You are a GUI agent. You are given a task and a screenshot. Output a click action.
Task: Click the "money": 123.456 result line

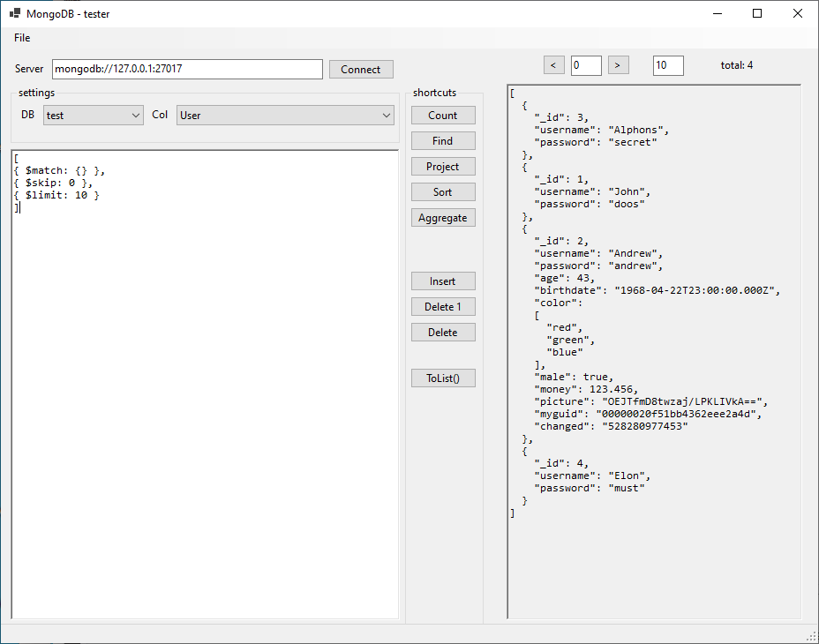click(585, 389)
